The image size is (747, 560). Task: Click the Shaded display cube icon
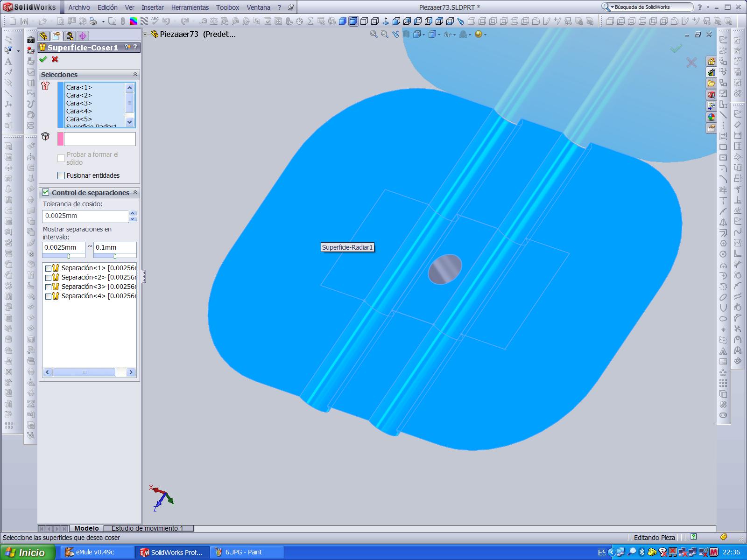click(343, 21)
